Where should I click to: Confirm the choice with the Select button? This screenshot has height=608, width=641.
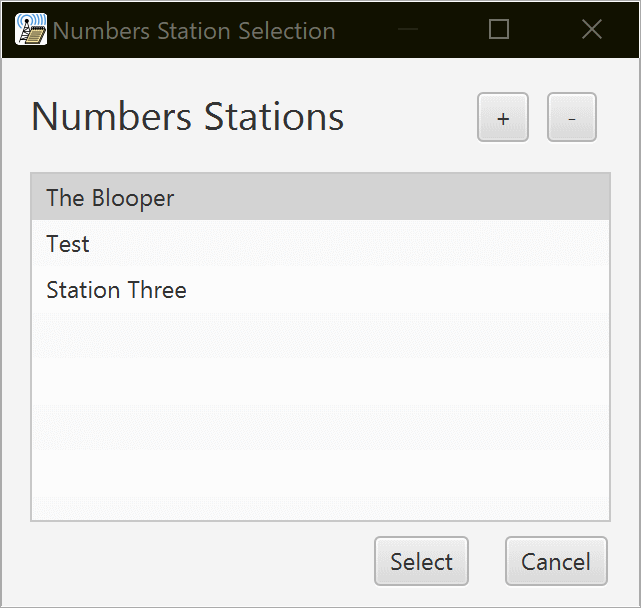tap(421, 562)
